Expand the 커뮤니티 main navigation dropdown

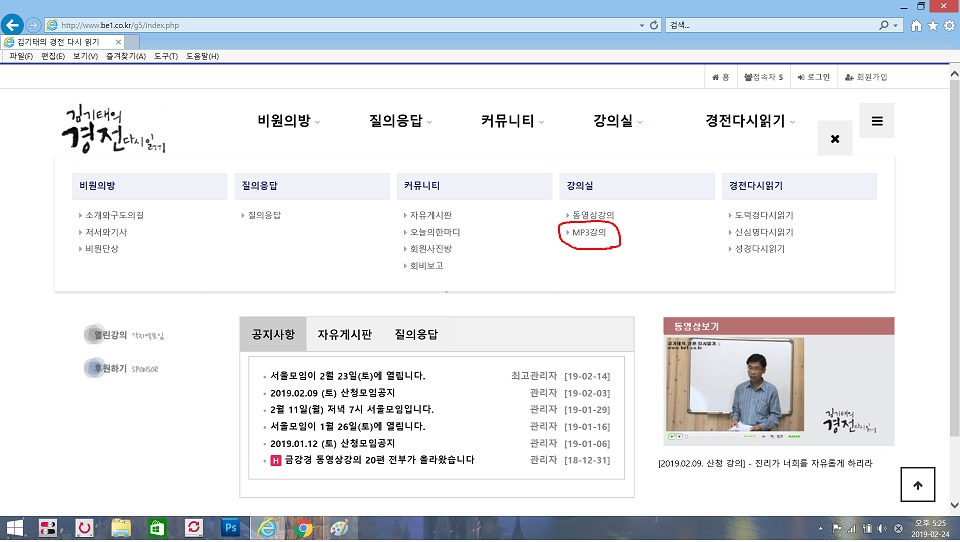pos(512,121)
